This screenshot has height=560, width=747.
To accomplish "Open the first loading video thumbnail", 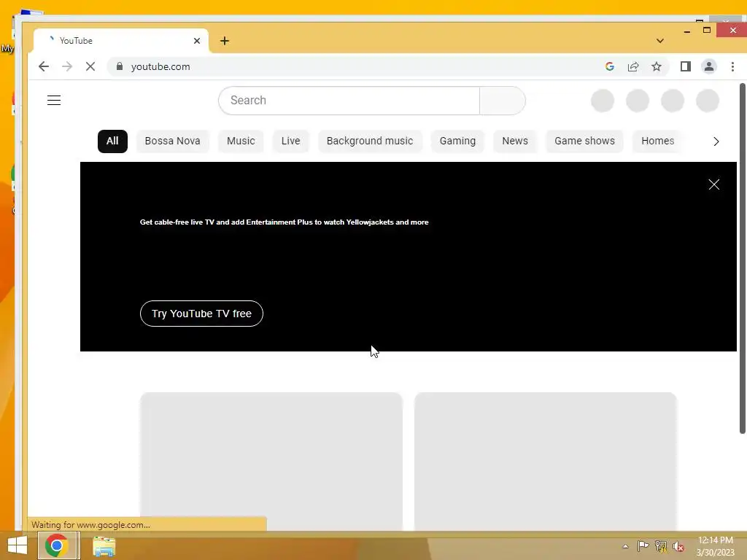I will point(271,461).
